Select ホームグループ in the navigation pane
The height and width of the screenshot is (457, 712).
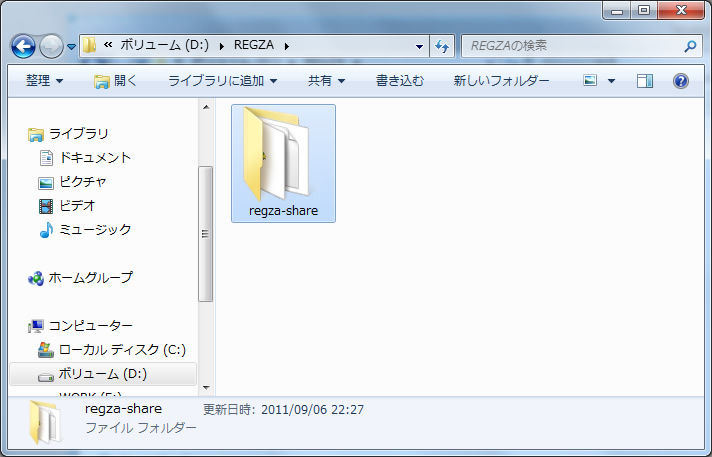click(90, 278)
